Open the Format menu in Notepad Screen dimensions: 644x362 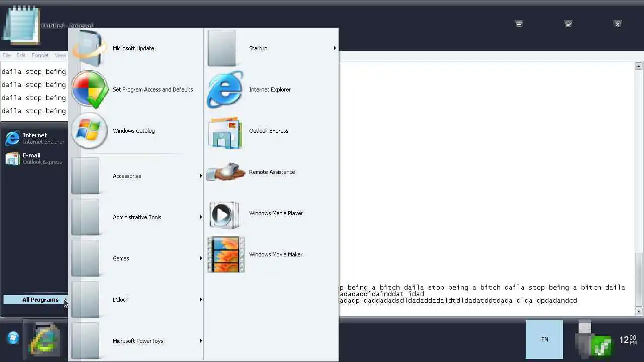40,55
